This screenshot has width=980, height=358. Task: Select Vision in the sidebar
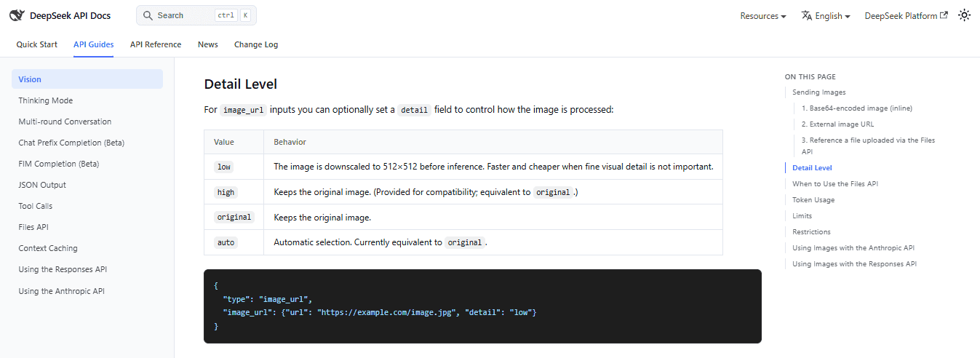(87, 79)
